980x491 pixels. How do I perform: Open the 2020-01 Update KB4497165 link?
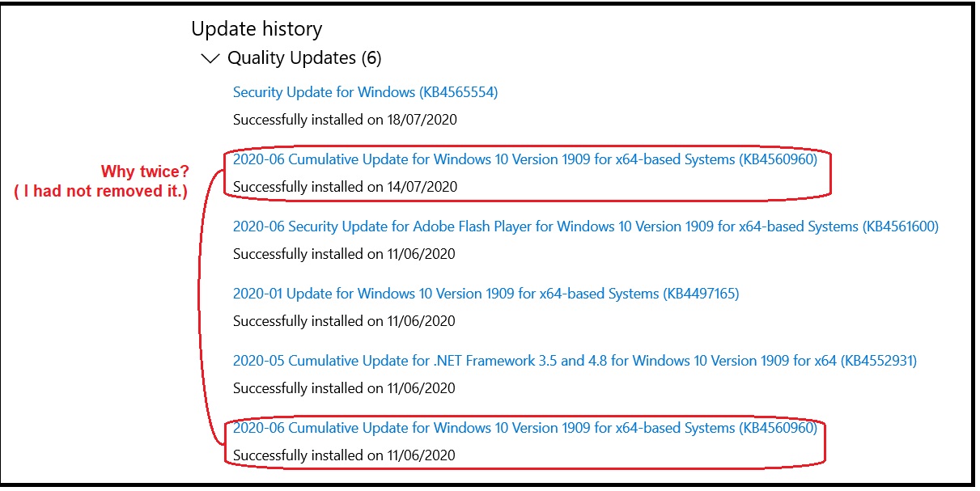486,294
